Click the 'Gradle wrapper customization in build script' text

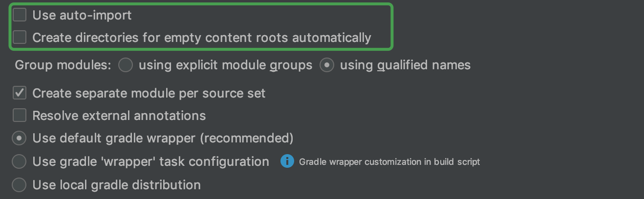(389, 162)
